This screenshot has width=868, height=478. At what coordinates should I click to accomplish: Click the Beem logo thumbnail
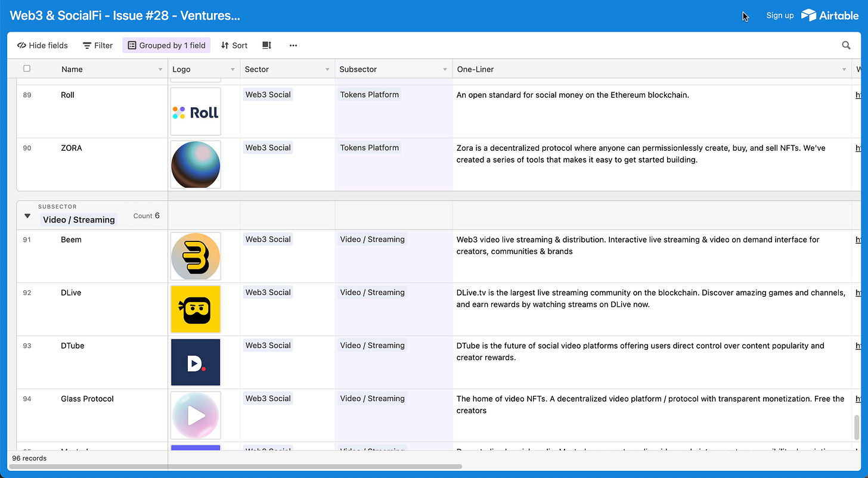196,256
